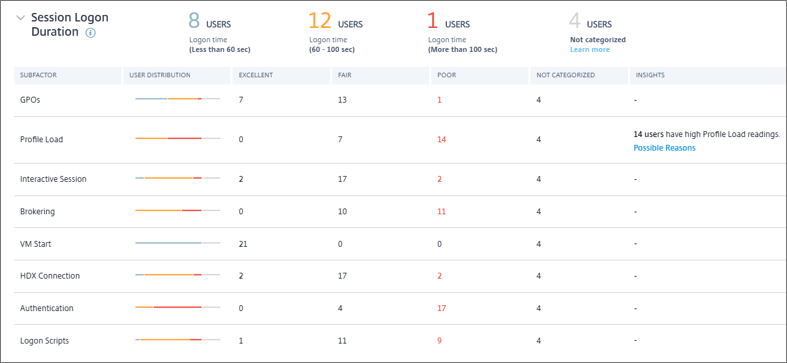
Task: Open the HDX Connection poor count 2
Action: point(439,276)
